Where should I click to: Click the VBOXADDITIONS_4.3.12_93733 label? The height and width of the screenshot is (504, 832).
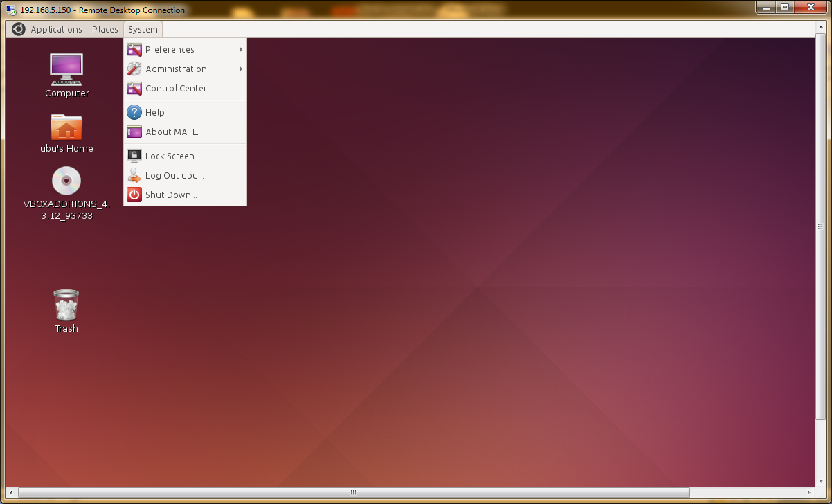click(x=66, y=210)
